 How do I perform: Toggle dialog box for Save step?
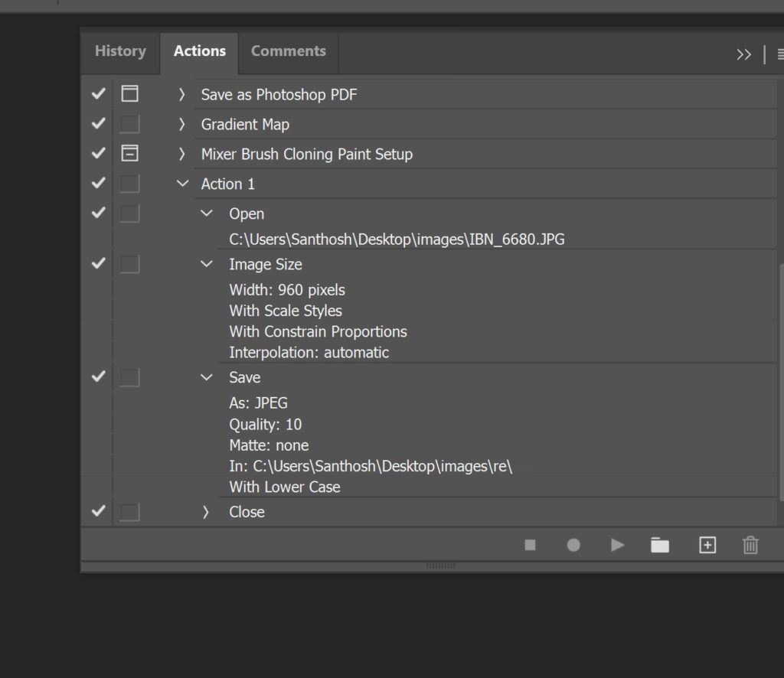click(130, 377)
